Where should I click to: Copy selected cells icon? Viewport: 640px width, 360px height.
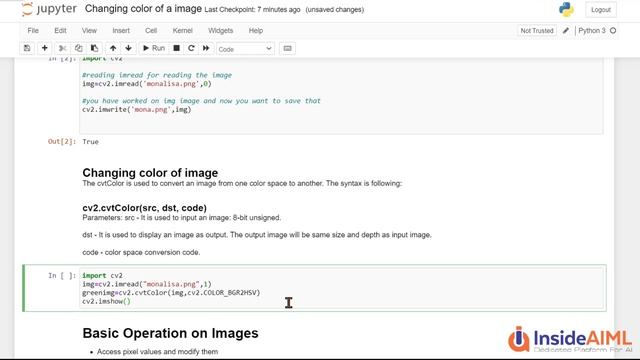pos(78,48)
